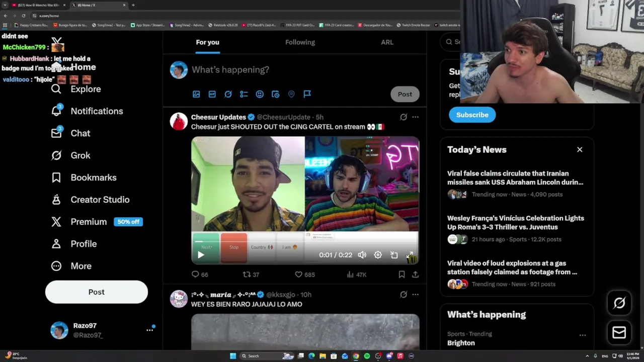Ask Grok about Cheesur Updates post
Image resolution: width=644 pixels, height=362 pixels.
(404, 117)
